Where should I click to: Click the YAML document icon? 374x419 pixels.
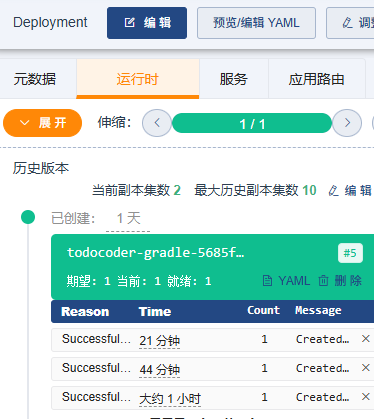267,281
